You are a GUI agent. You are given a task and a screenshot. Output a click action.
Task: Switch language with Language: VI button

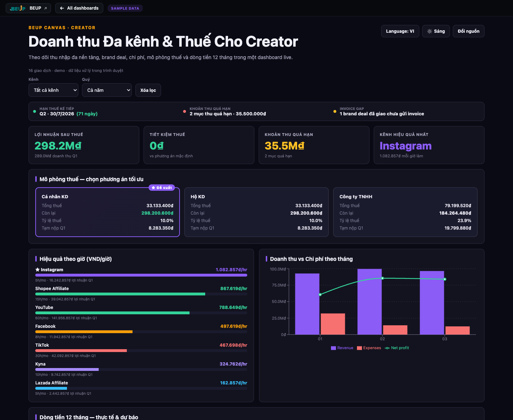click(400, 31)
